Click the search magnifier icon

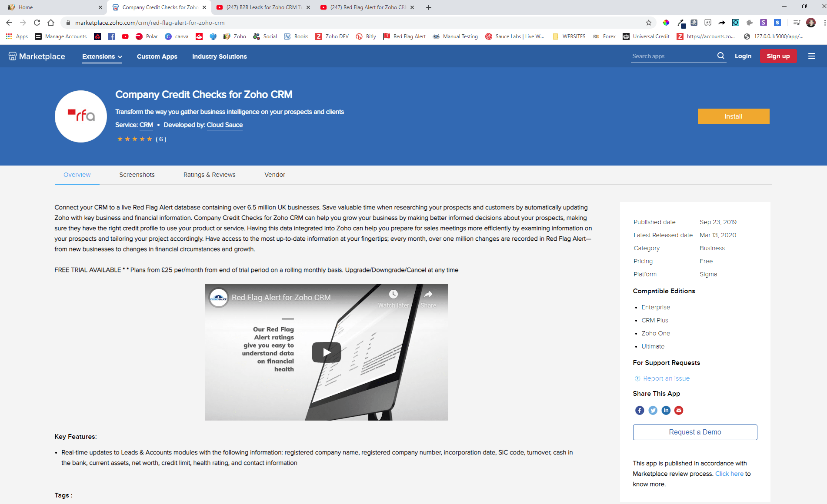pos(720,56)
